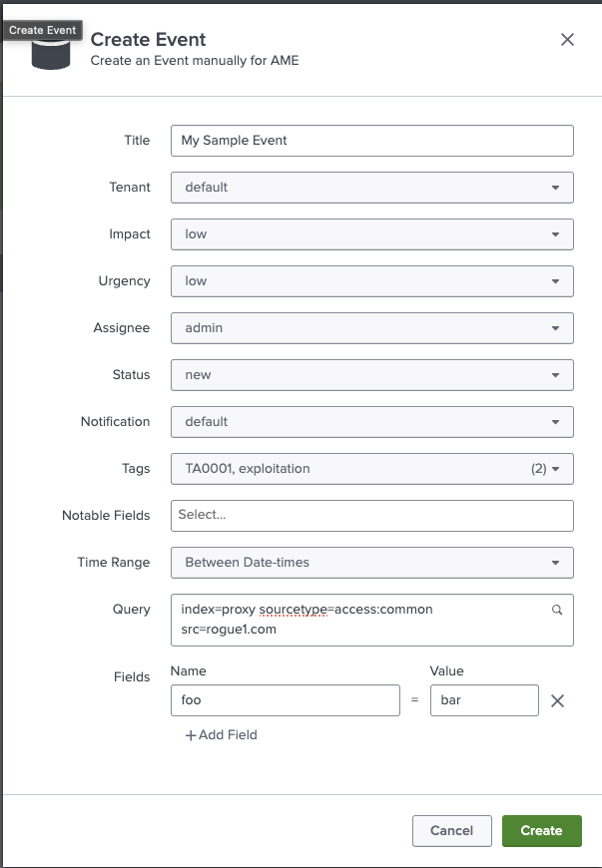
Task: Open the Time Range dropdown showing Between Date-times
Action: tap(371, 562)
